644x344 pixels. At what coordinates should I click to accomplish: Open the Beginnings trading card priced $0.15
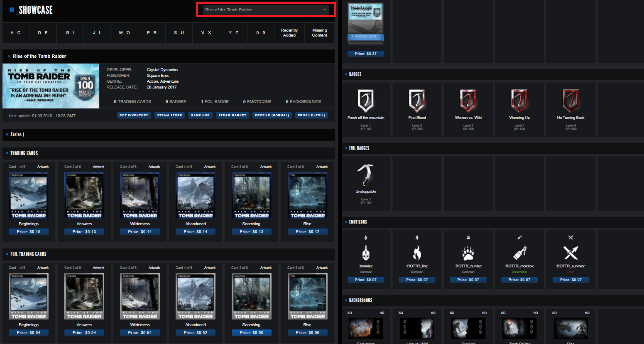[x=29, y=195]
